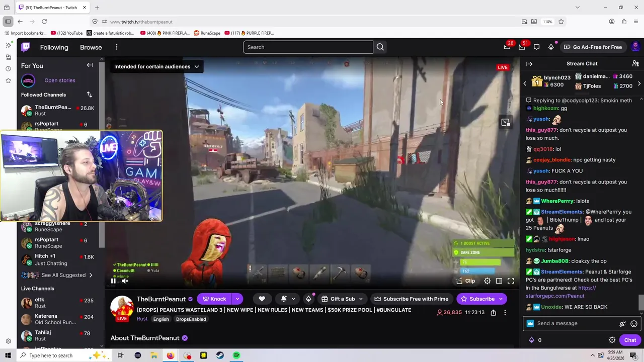The height and width of the screenshot is (362, 644).
Task: Open the Twitch inbox notifications
Action: coord(522,47)
